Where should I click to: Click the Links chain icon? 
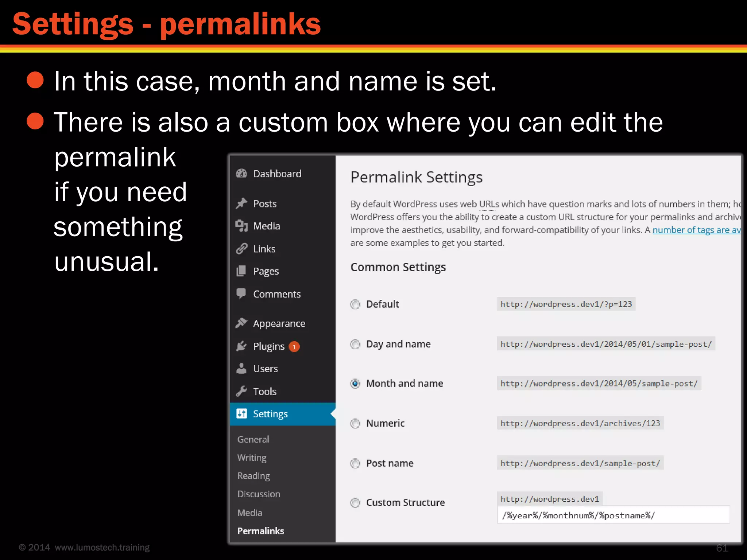(241, 249)
